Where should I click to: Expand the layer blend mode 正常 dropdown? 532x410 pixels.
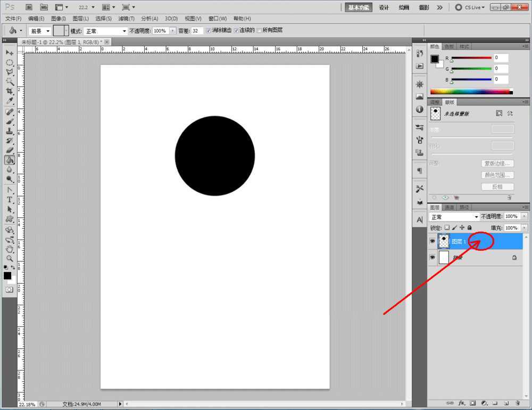point(454,217)
